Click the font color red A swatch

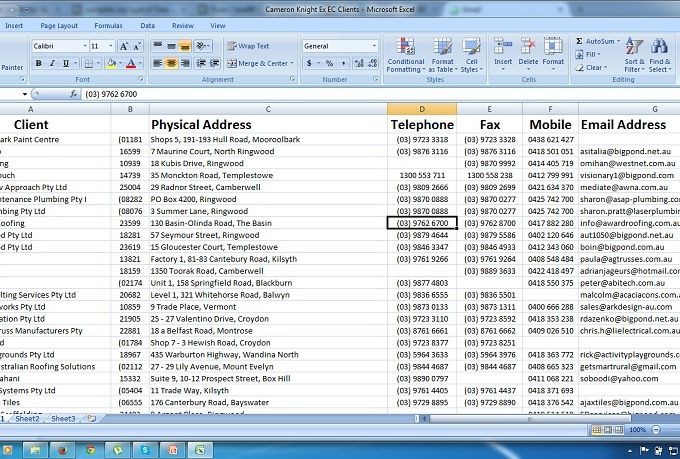tap(130, 63)
